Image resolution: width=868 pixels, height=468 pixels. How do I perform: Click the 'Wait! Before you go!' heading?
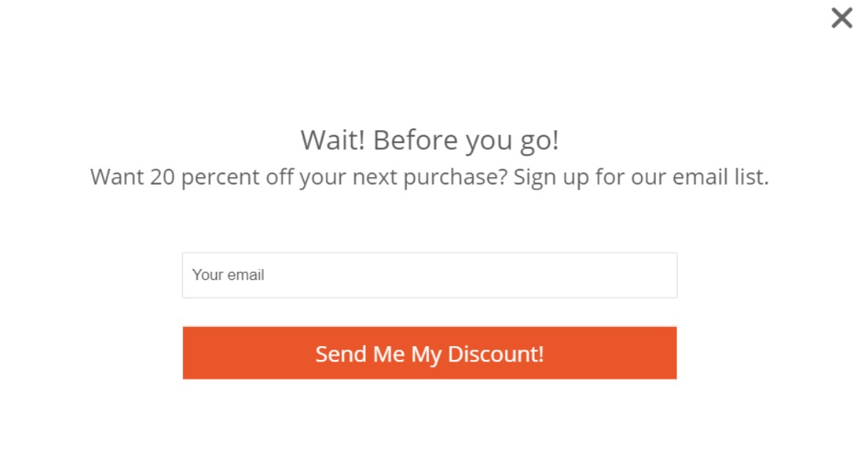430,140
